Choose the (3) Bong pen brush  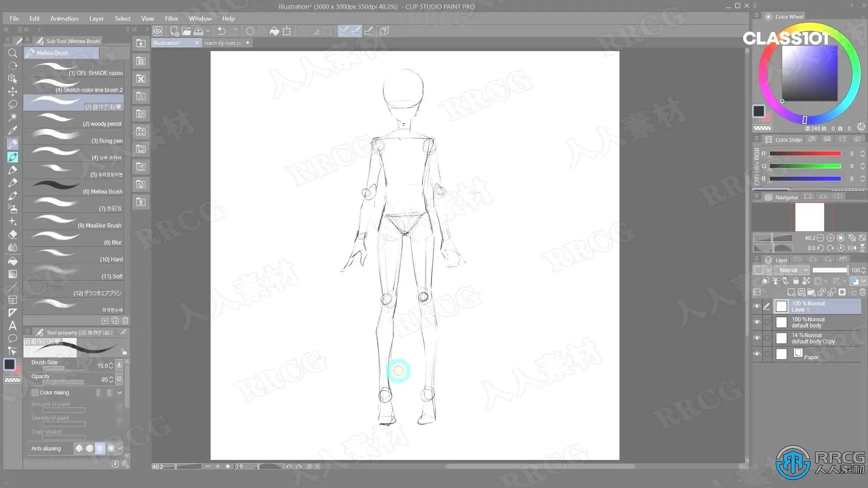[73, 137]
